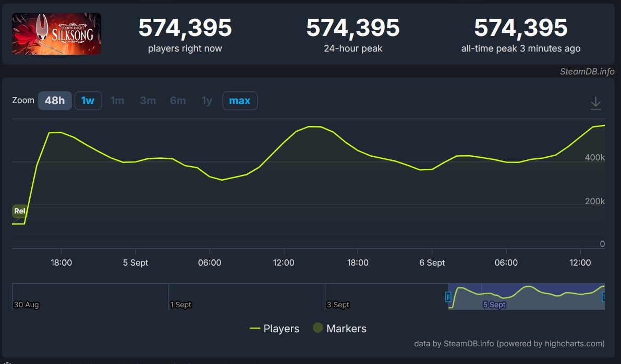Select the max zoom range
The height and width of the screenshot is (364, 621).
point(240,101)
